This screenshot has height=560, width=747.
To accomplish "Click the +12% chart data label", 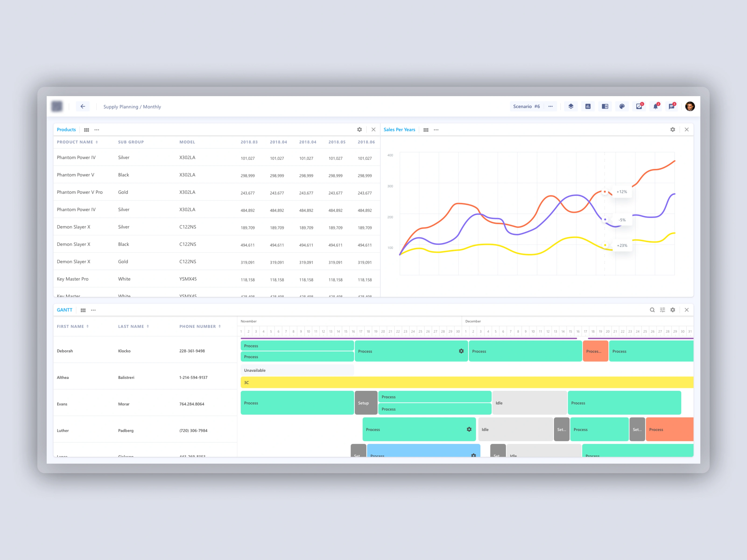I will pos(622,192).
